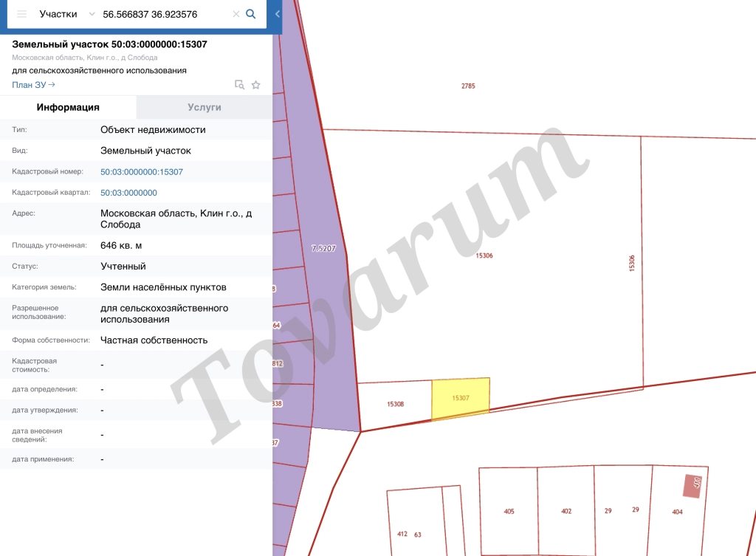
Task: Open cadastral quarter 50:03:0000000 link
Action: (x=128, y=193)
